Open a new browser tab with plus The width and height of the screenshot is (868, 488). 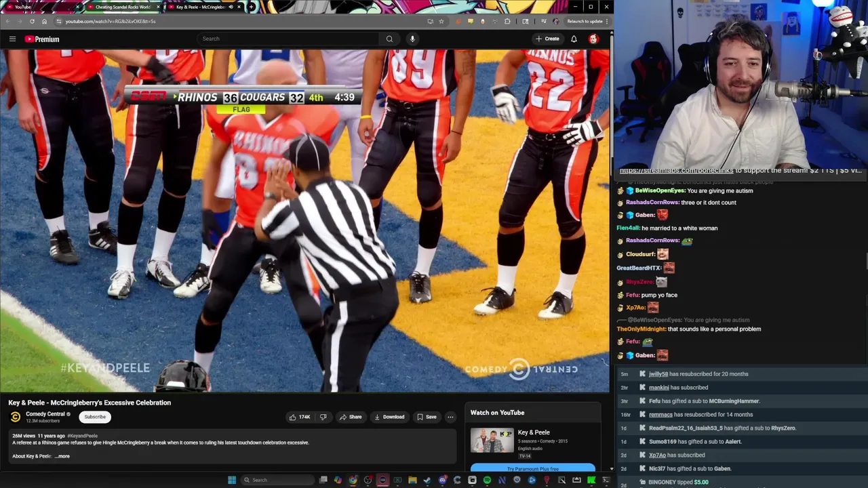252,7
